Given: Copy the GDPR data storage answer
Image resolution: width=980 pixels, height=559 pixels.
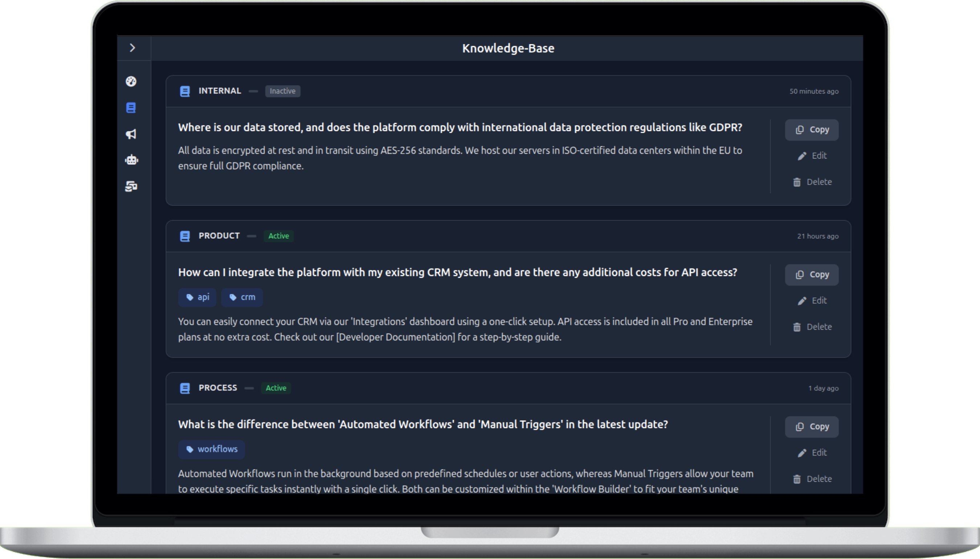Looking at the screenshot, I should 812,130.
